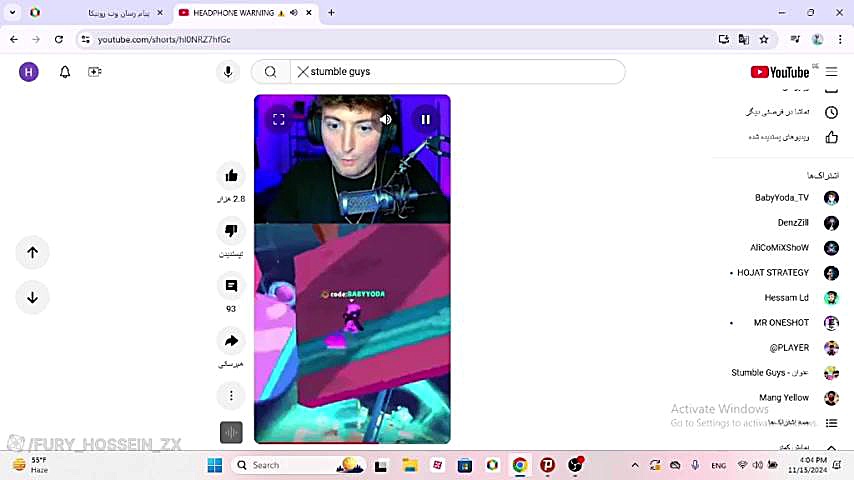
Task: Clear the 'stumble guys' search text
Action: tap(303, 71)
